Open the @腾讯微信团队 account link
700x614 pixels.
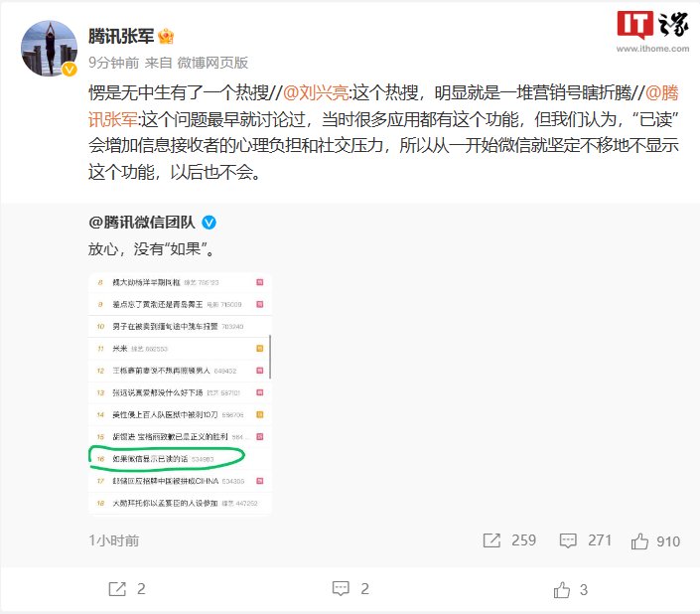142,222
